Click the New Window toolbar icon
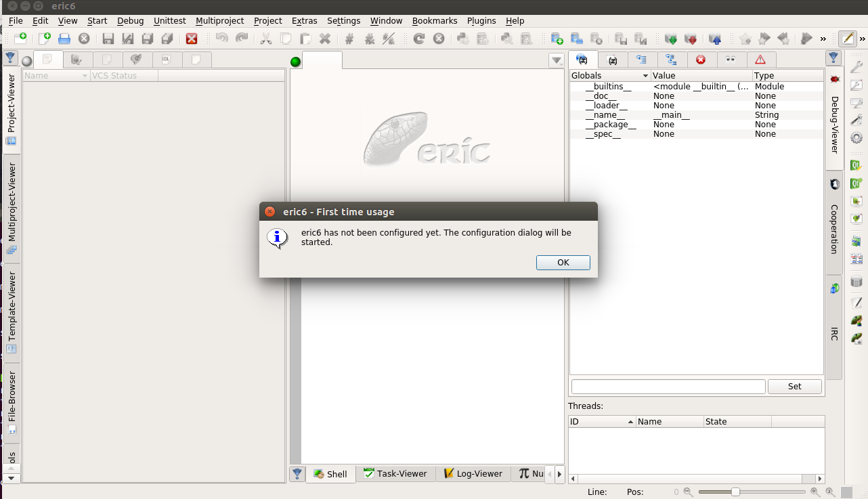 pos(20,39)
